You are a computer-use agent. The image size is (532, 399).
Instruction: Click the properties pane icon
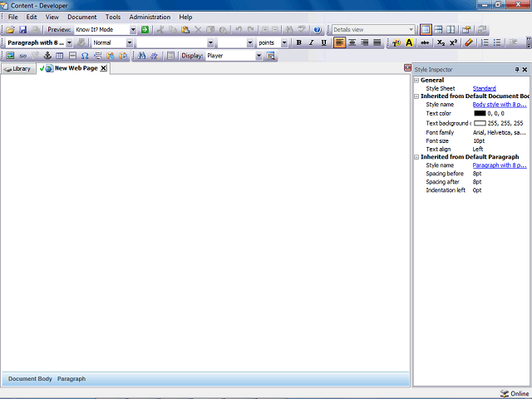tap(466, 30)
